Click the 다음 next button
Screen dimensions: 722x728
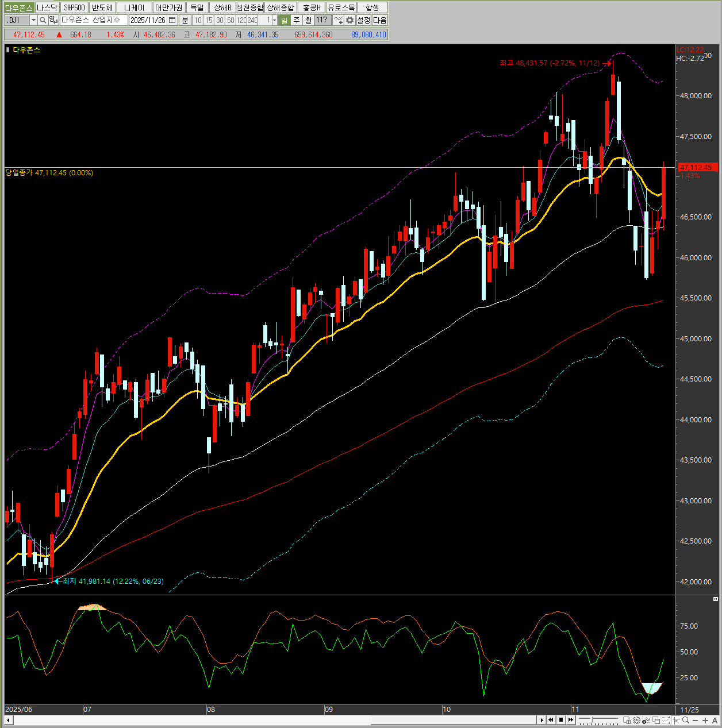[x=380, y=20]
